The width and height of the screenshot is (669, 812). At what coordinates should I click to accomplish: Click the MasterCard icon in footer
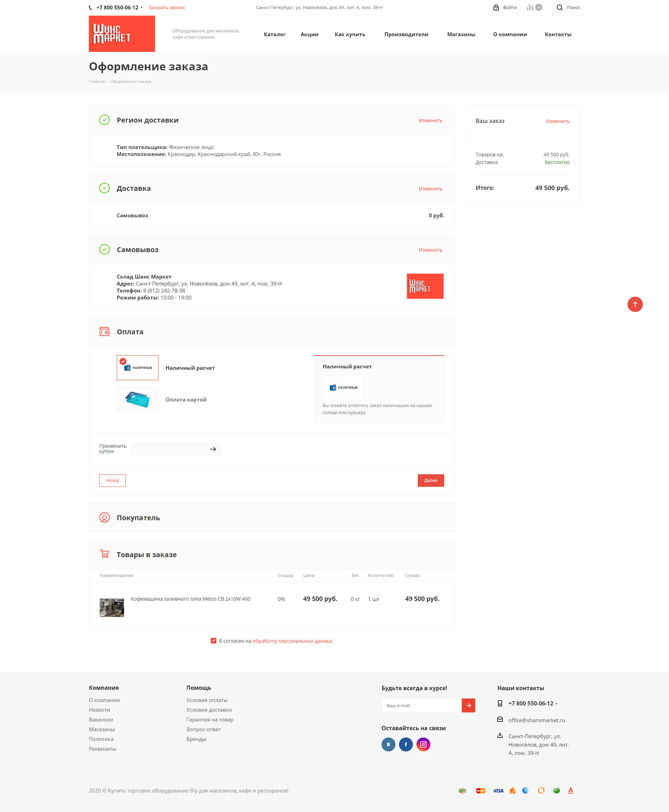[x=480, y=790]
